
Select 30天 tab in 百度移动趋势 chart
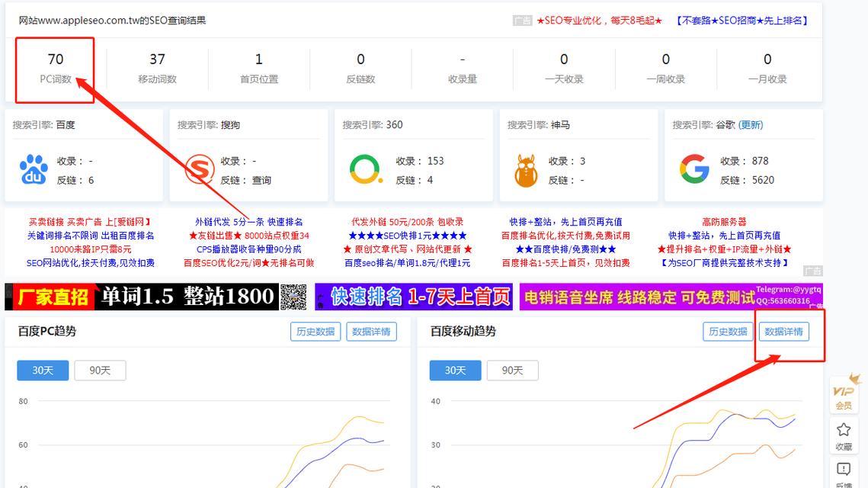pyautogui.click(x=455, y=371)
